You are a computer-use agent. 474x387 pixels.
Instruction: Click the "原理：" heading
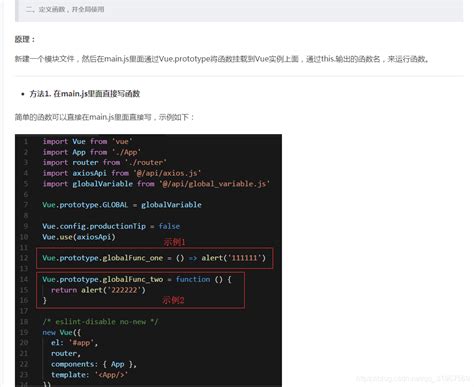[25, 39]
